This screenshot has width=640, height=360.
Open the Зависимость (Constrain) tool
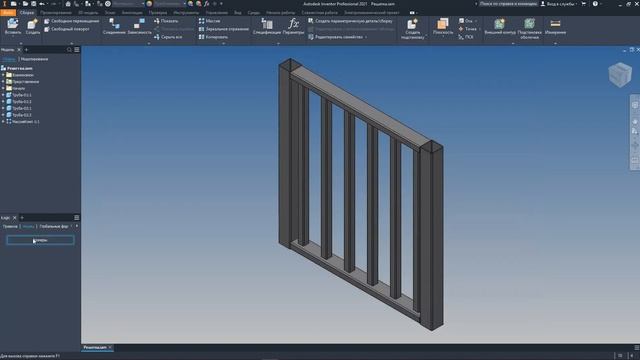coord(139,26)
